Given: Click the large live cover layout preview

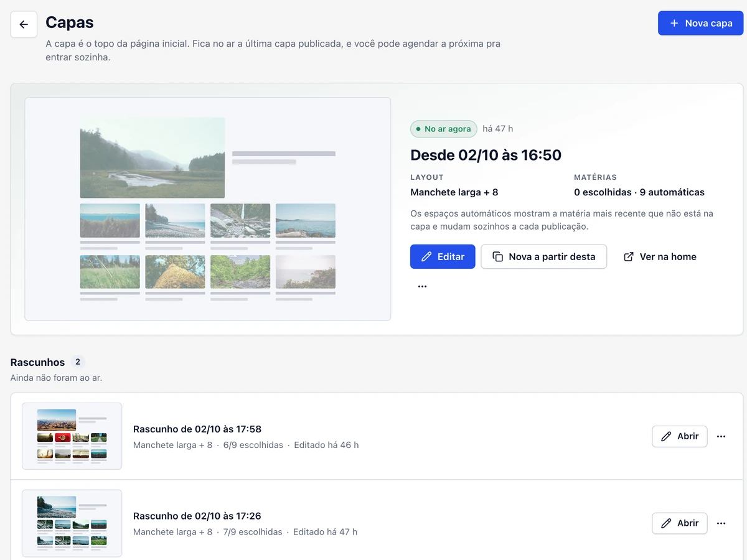Looking at the screenshot, I should click(x=208, y=209).
